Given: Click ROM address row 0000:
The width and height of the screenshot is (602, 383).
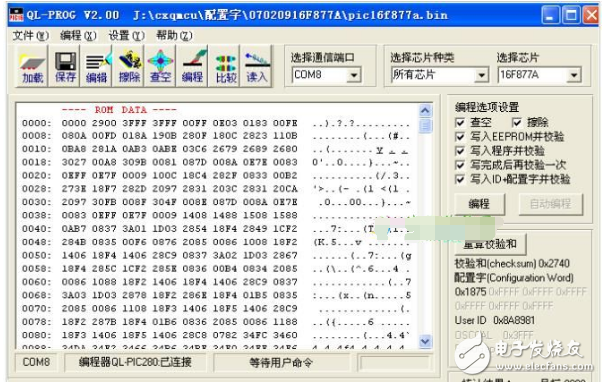Looking at the screenshot, I should point(36,123).
